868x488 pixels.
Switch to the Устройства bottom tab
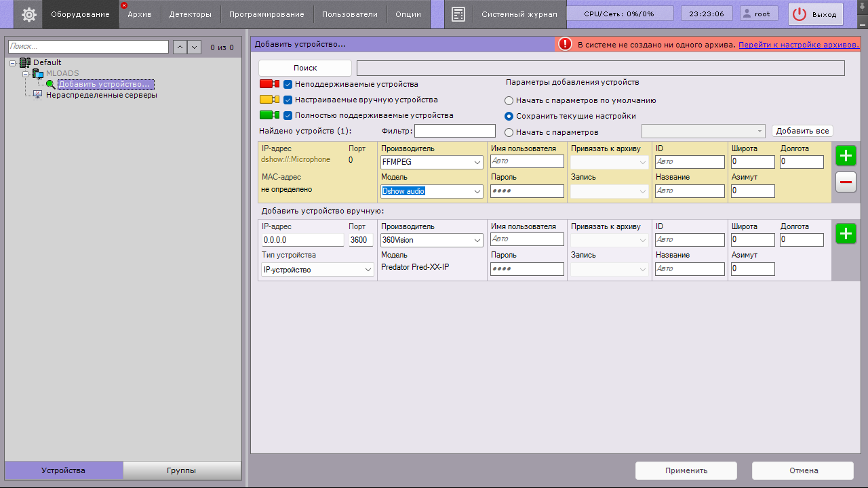pos(64,470)
